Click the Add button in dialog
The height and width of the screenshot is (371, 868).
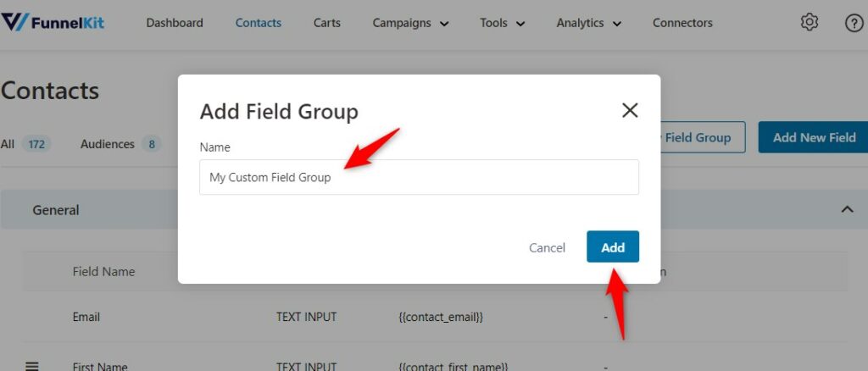click(x=613, y=246)
